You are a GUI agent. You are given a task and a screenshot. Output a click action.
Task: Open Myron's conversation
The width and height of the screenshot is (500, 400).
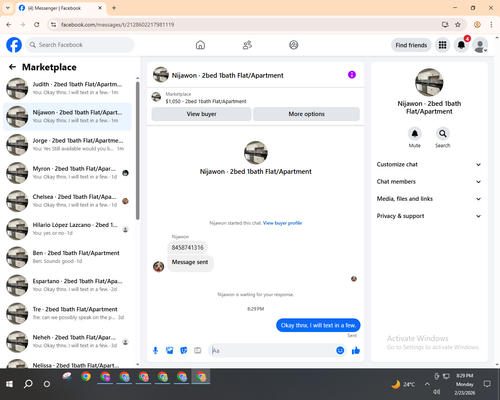pos(67,173)
